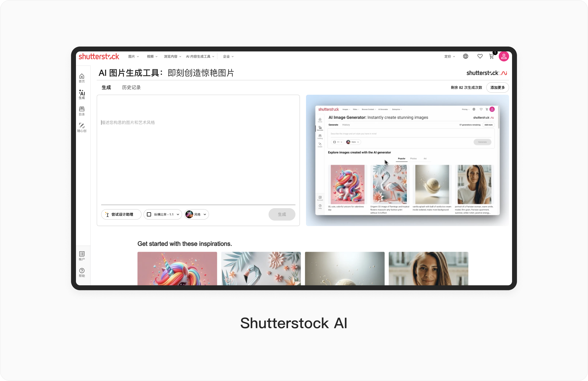Image resolution: width=588 pixels, height=381 pixels.
Task: Expand the 浏览内容 menu
Action: [172, 57]
